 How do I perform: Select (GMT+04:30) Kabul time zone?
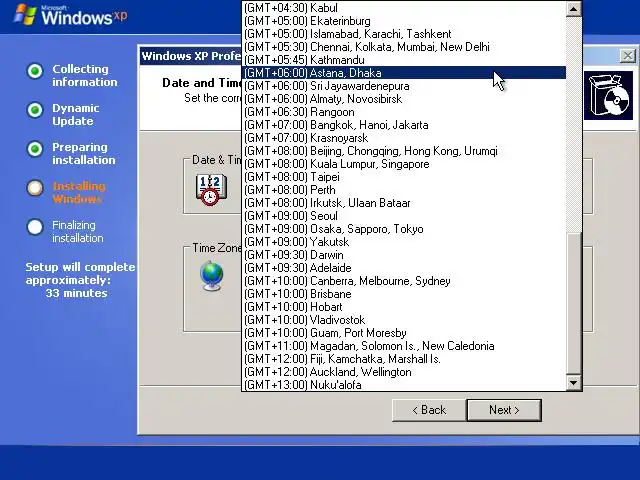pyautogui.click(x=404, y=8)
